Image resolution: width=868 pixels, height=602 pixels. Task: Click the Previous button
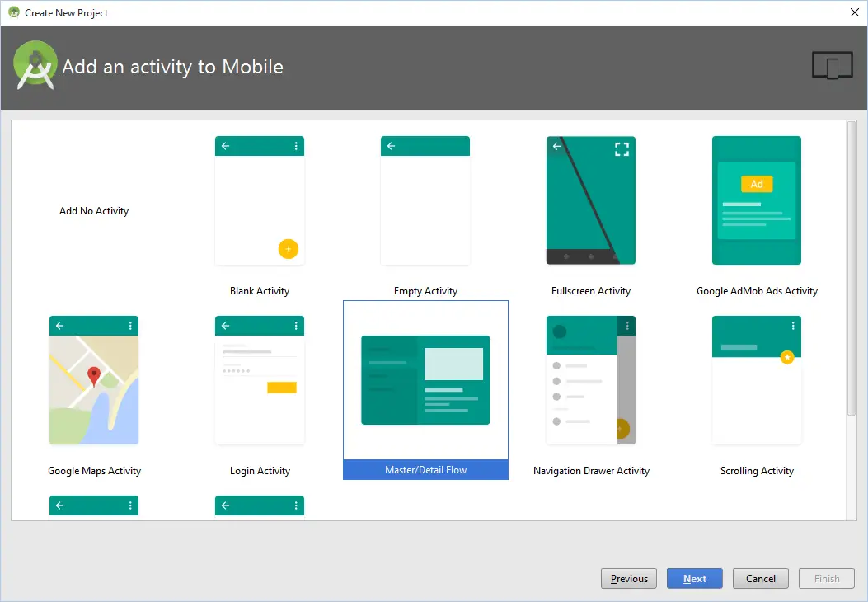pos(629,579)
